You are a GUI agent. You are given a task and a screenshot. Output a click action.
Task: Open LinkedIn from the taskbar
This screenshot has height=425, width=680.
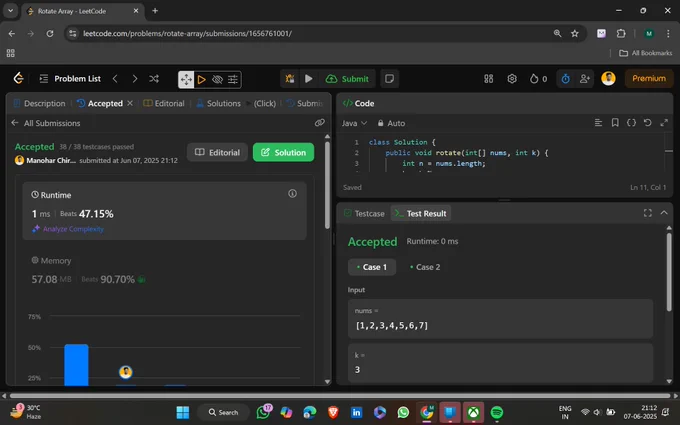point(356,412)
